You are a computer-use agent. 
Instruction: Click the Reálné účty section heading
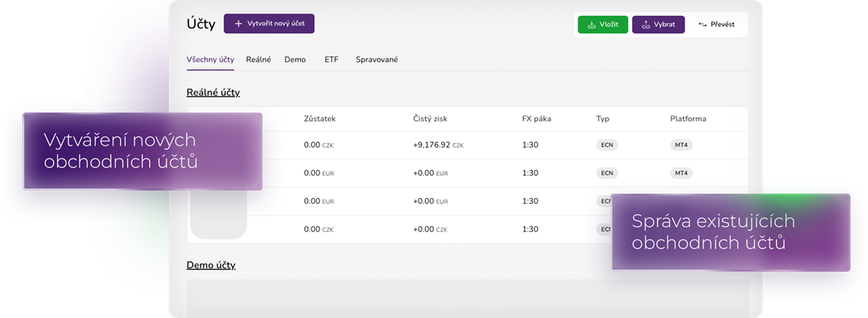[x=213, y=93]
